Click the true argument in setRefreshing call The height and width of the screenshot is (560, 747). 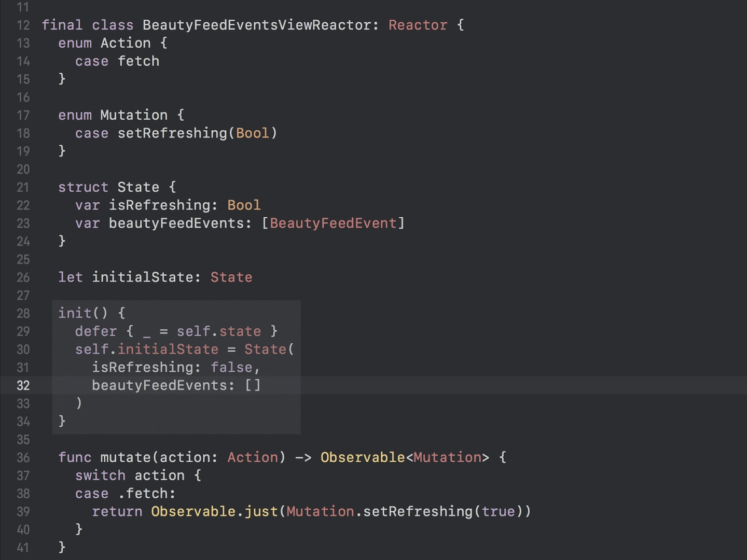tap(498, 512)
